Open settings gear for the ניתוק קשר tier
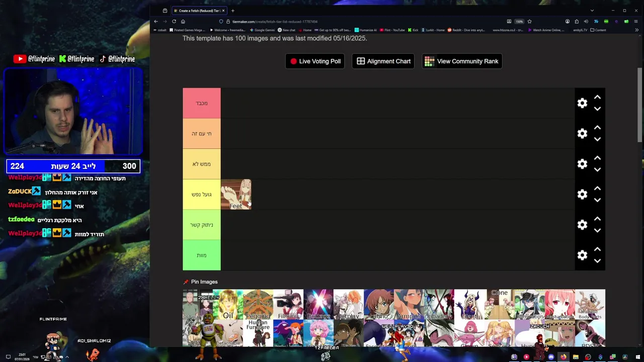This screenshot has height=362, width=644. pyautogui.click(x=582, y=225)
